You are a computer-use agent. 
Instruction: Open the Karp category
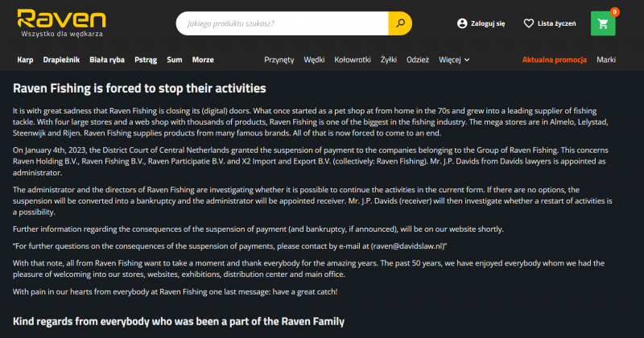coord(25,60)
